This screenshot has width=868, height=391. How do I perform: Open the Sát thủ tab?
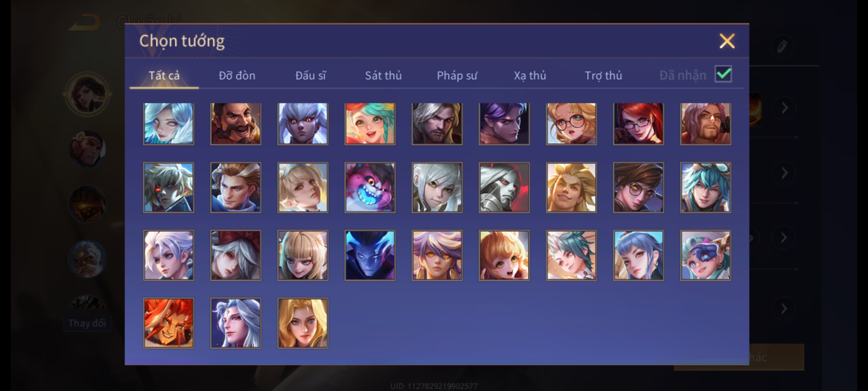coord(383,75)
